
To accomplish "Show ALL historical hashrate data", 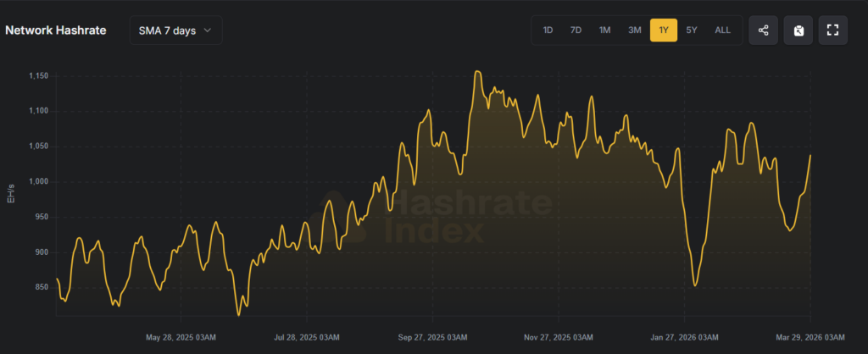I will pyautogui.click(x=722, y=30).
